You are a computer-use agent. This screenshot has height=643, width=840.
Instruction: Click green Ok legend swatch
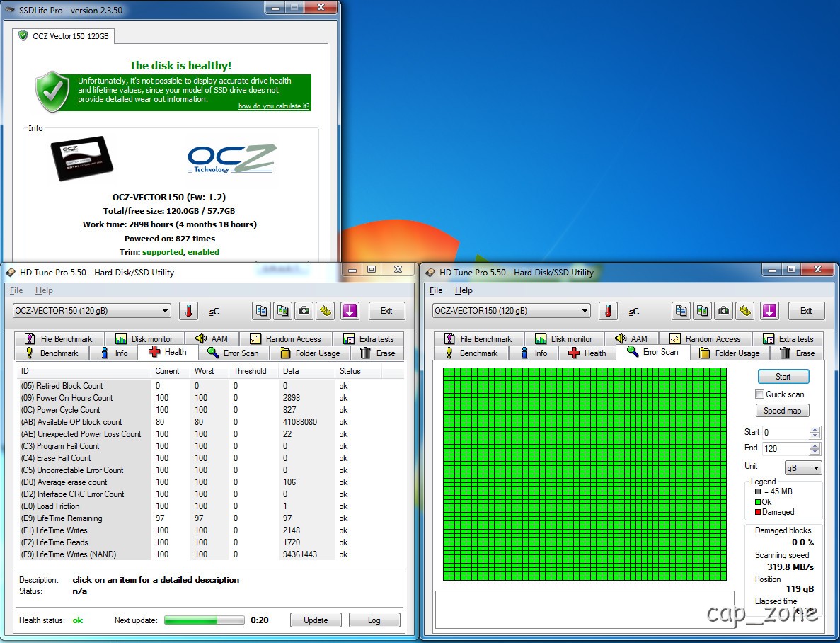tap(758, 502)
